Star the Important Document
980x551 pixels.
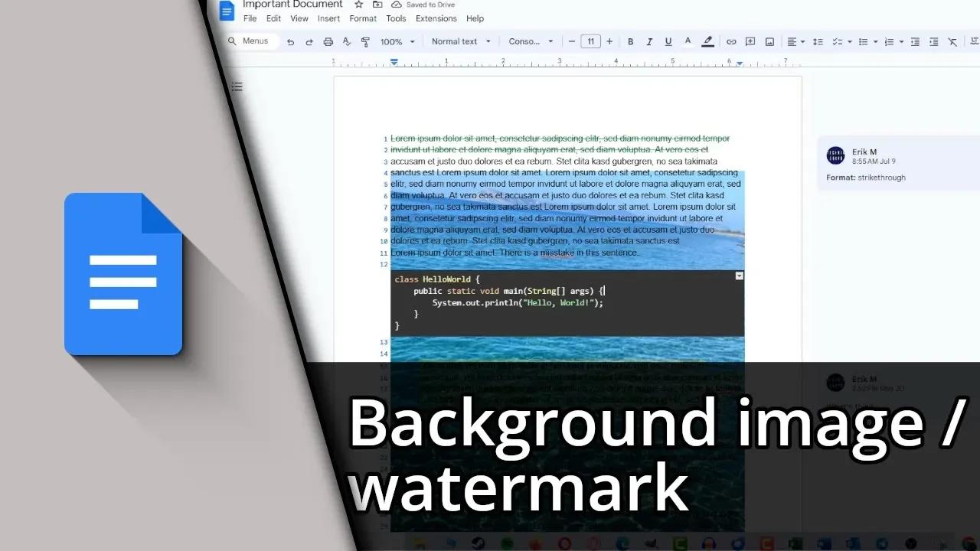(x=358, y=5)
